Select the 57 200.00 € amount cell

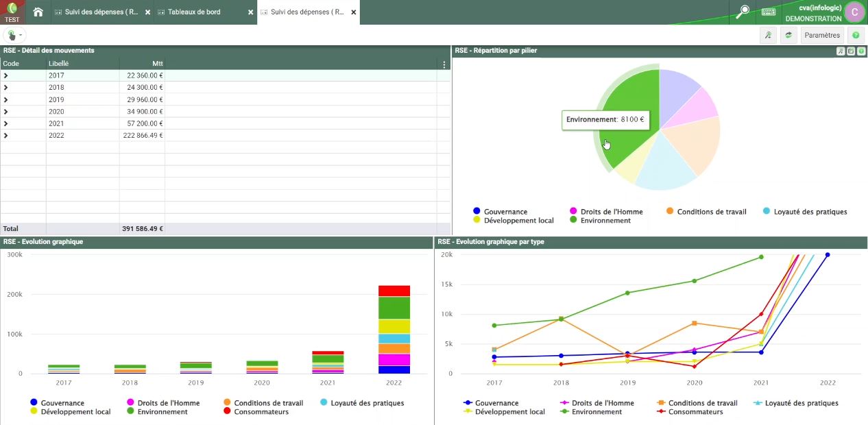(142, 123)
